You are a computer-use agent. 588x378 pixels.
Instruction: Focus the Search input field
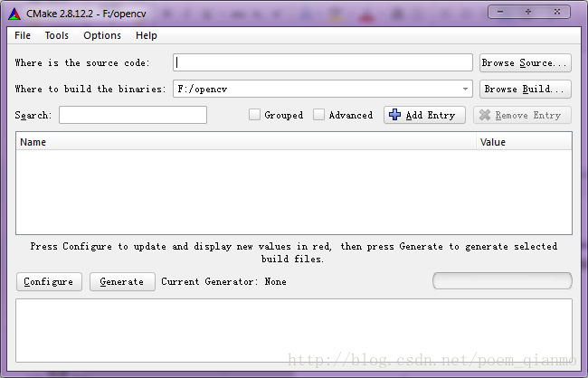[x=133, y=115]
